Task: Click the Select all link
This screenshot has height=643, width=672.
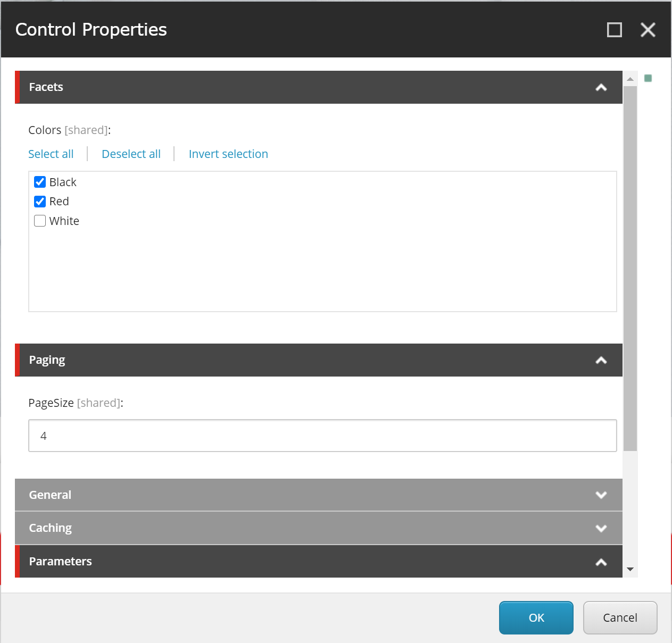Action: [x=51, y=154]
